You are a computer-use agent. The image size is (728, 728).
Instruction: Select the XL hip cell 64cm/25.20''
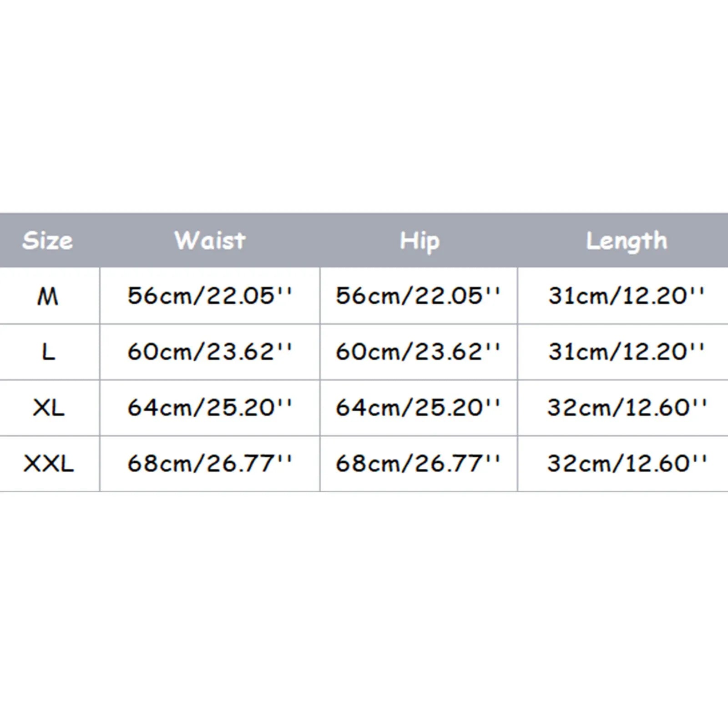[x=418, y=407]
